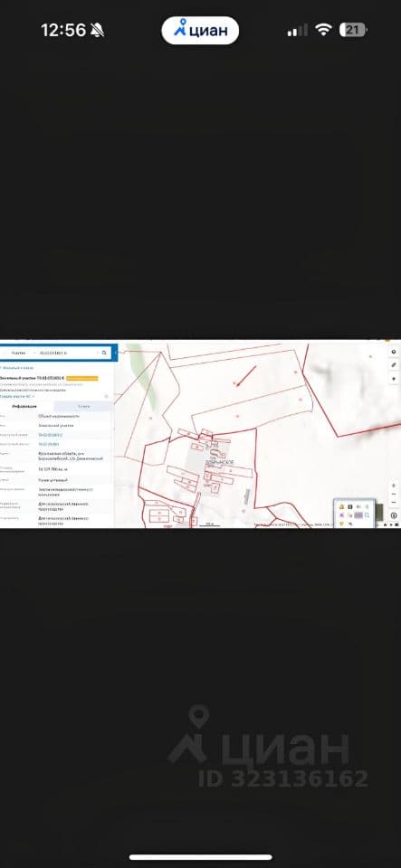Click the circled info icon at bottom right
401x868 pixels.
[394, 515]
